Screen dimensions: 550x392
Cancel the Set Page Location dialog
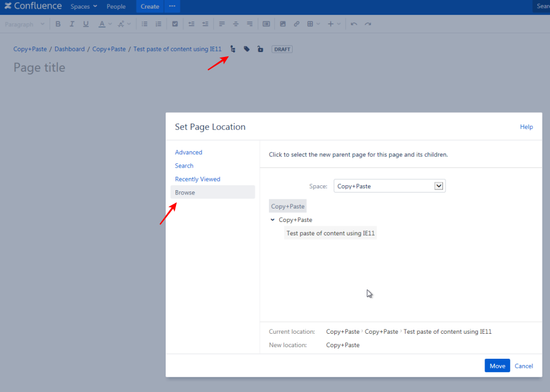pos(524,366)
